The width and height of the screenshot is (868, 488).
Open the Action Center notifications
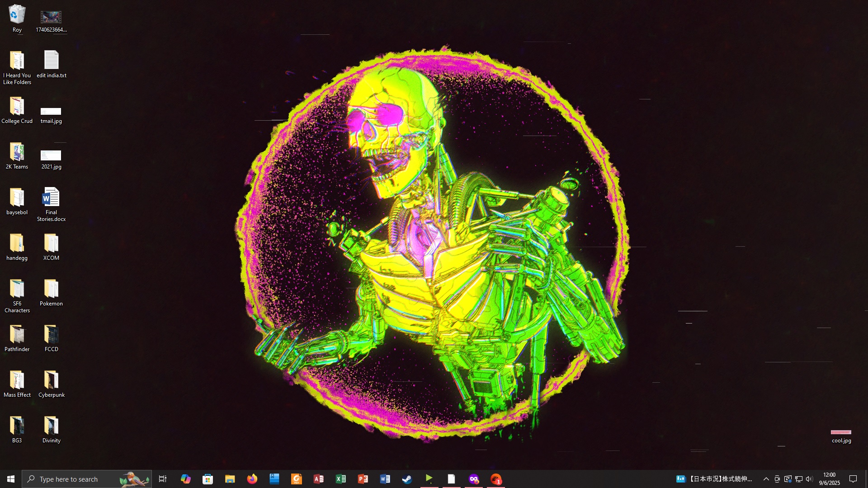pyautogui.click(x=853, y=479)
